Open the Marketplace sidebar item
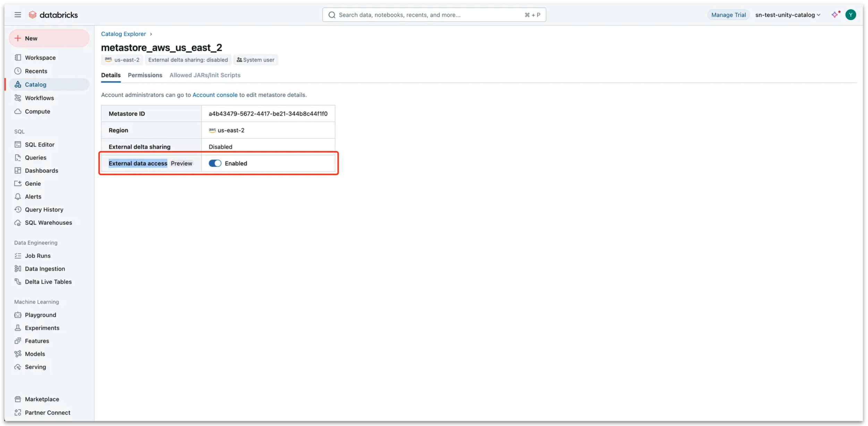This screenshot has height=426, width=868. point(42,399)
